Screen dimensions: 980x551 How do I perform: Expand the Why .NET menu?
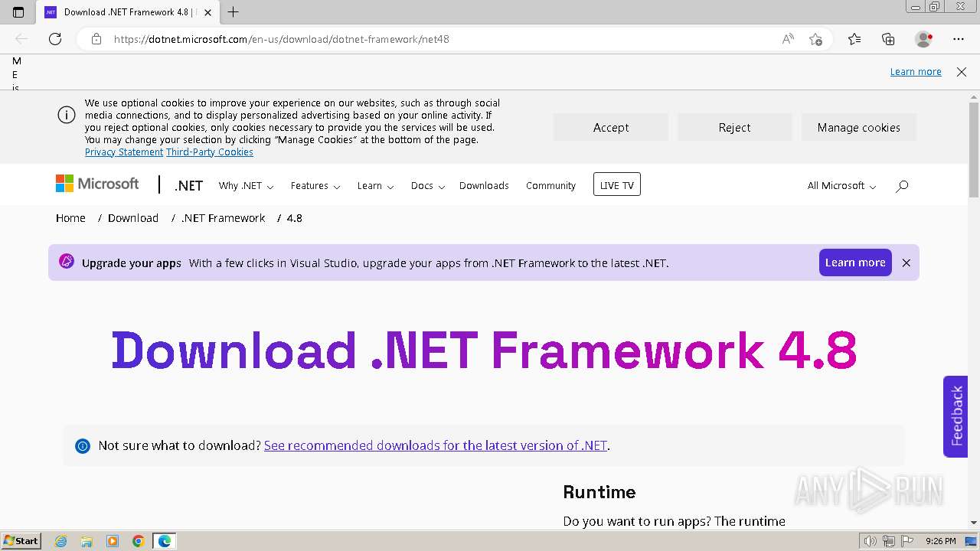click(x=246, y=186)
